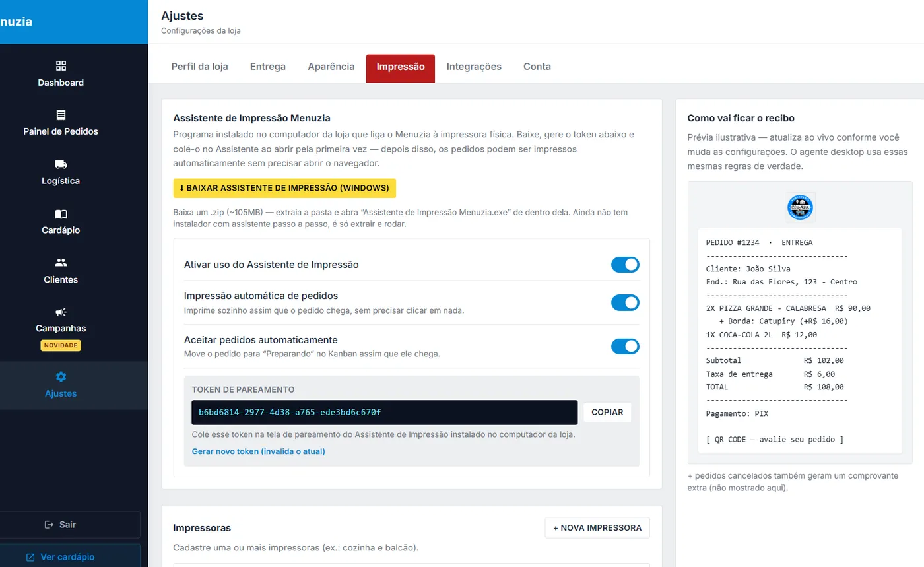Image resolution: width=924 pixels, height=567 pixels.
Task: Click the pairing token field
Action: coord(385,413)
